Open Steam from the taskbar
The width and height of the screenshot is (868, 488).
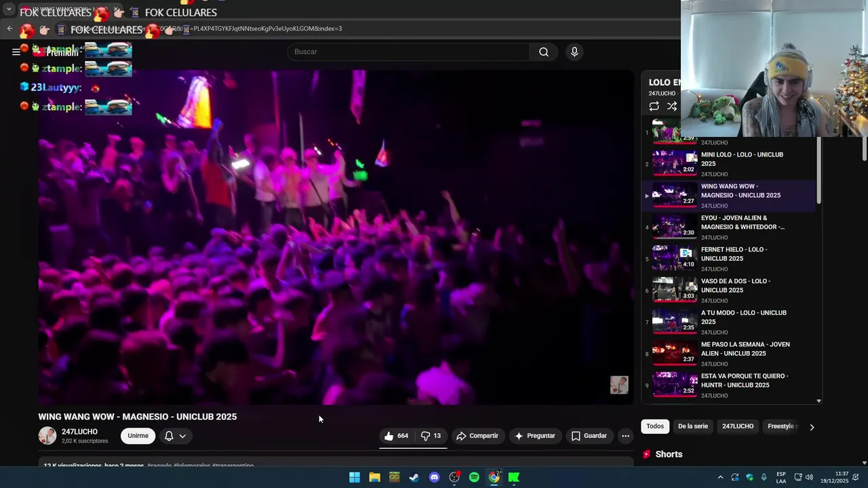[x=414, y=478]
